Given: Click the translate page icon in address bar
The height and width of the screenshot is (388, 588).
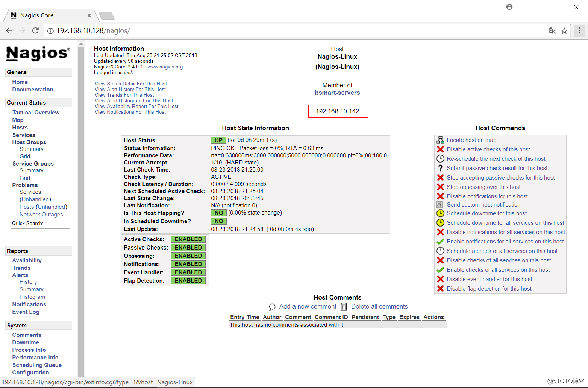Looking at the screenshot, I should 552,31.
